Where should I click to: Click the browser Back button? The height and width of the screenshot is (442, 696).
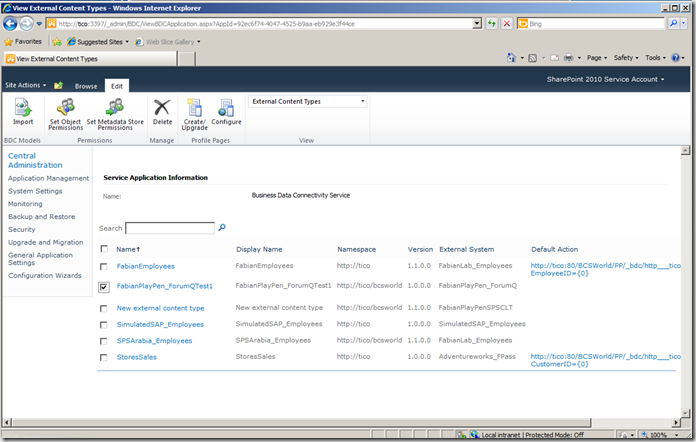[x=10, y=24]
